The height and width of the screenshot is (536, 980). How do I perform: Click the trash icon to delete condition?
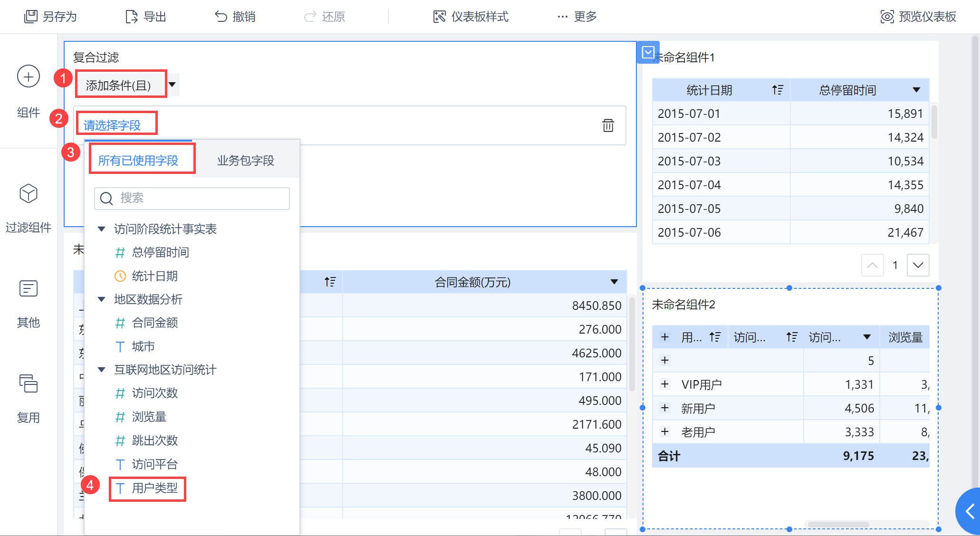[608, 125]
